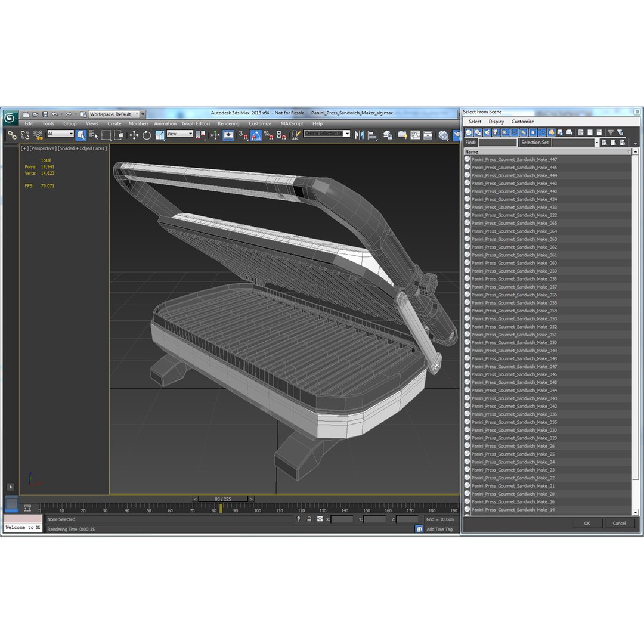Open the Graph Editors menu

[x=196, y=123]
